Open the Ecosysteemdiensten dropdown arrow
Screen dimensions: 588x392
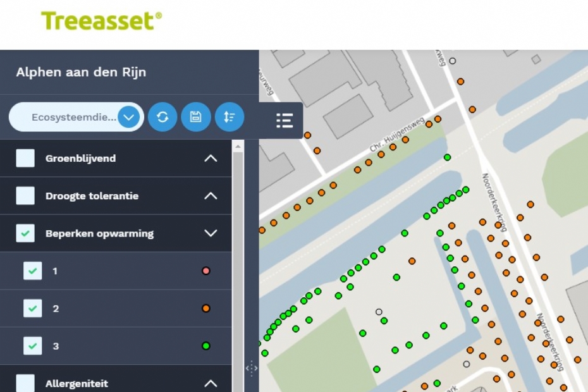coord(128,117)
